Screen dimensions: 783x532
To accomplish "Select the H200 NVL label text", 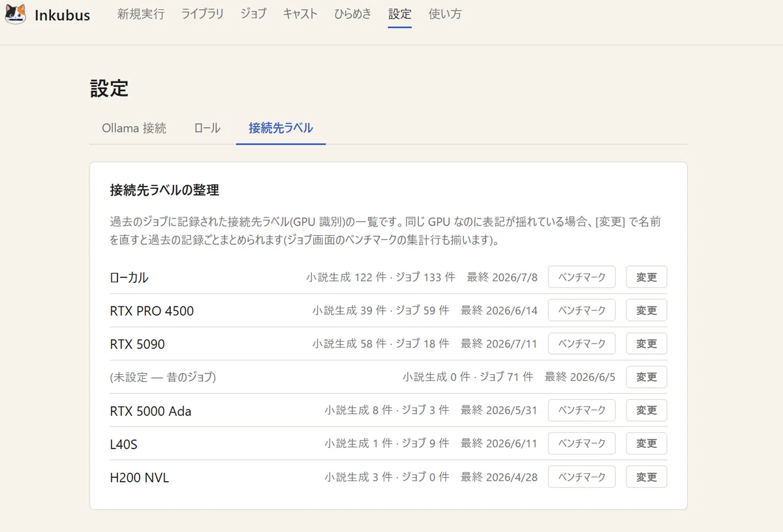I will click(140, 478).
